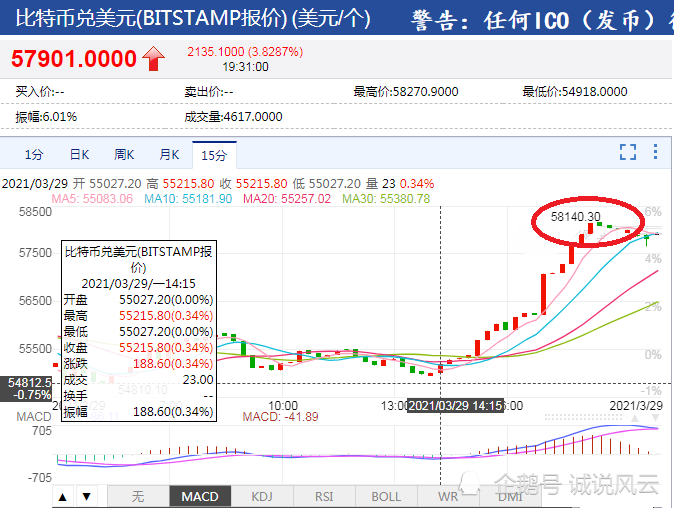The width and height of the screenshot is (674, 508).
Task: Click the tooltip 收盘 55215.80 row
Action: 138,348
